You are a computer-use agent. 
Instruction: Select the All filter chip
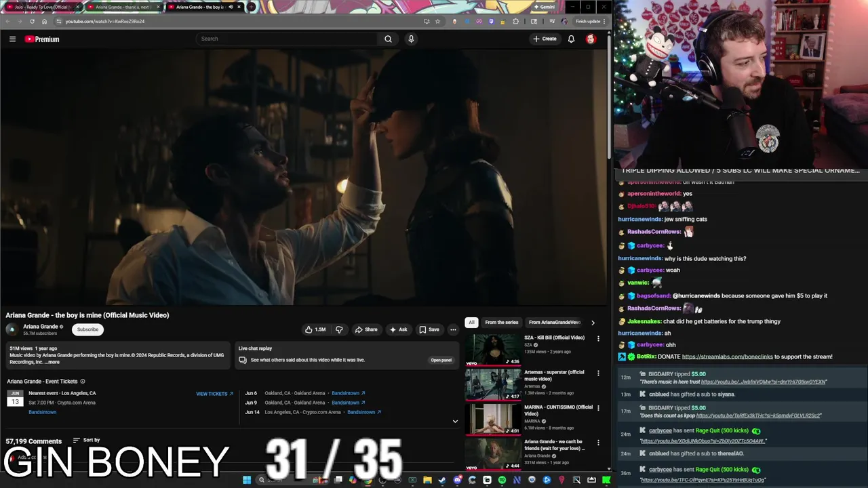471,323
